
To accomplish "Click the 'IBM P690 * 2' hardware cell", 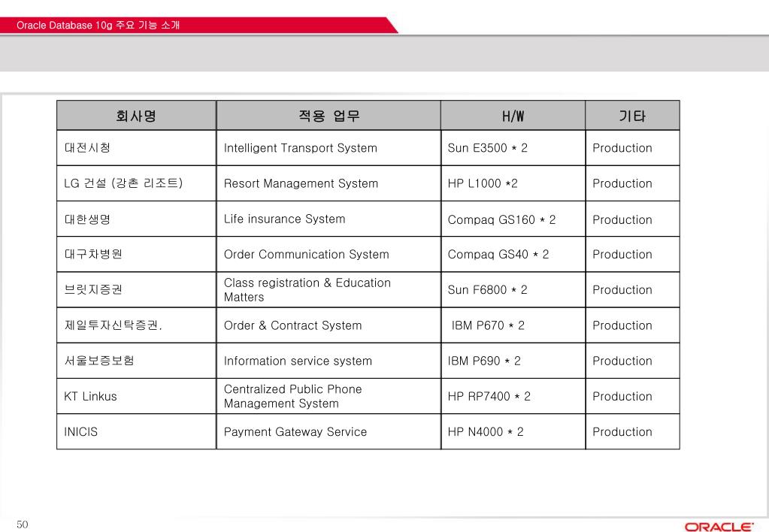I will [513, 361].
